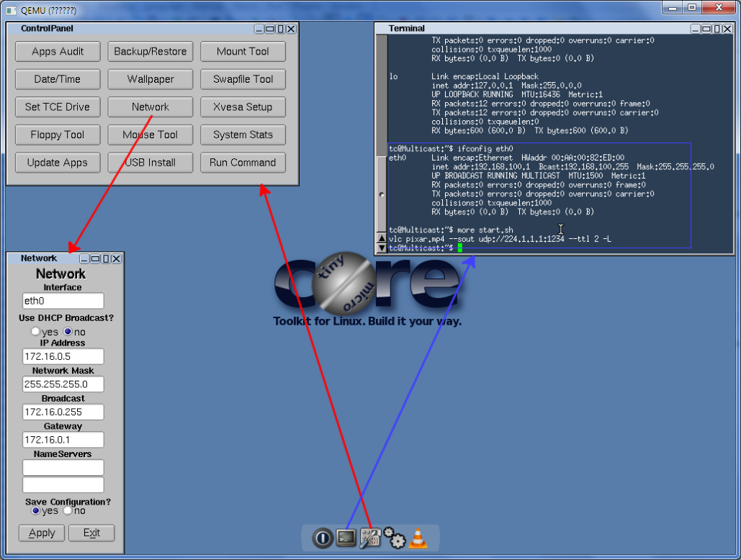Click the vlc pixar.mp4 command line

tap(500, 239)
